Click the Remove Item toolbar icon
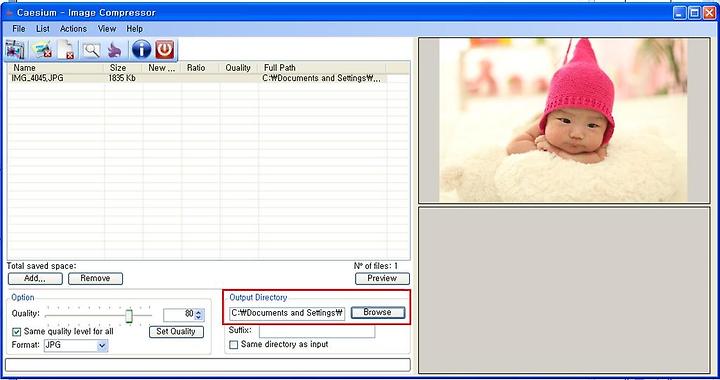The height and width of the screenshot is (380, 720). pos(42,49)
